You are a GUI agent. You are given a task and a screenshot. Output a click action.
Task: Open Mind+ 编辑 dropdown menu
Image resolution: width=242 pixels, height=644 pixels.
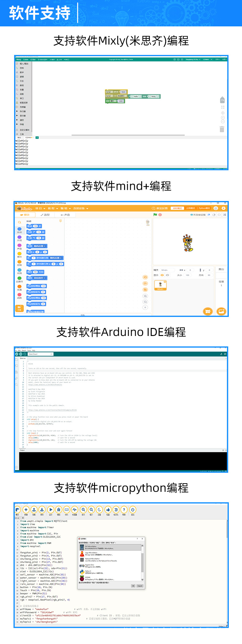66,208
